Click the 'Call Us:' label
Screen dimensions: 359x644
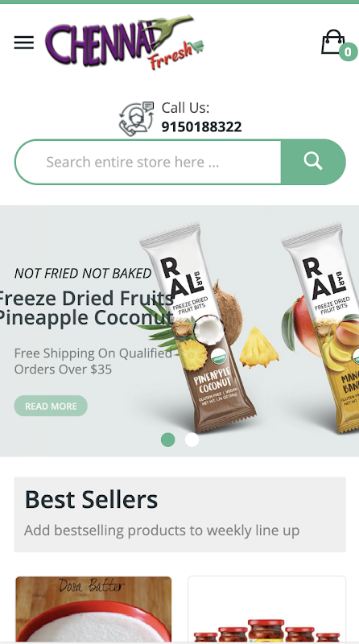[185, 108]
